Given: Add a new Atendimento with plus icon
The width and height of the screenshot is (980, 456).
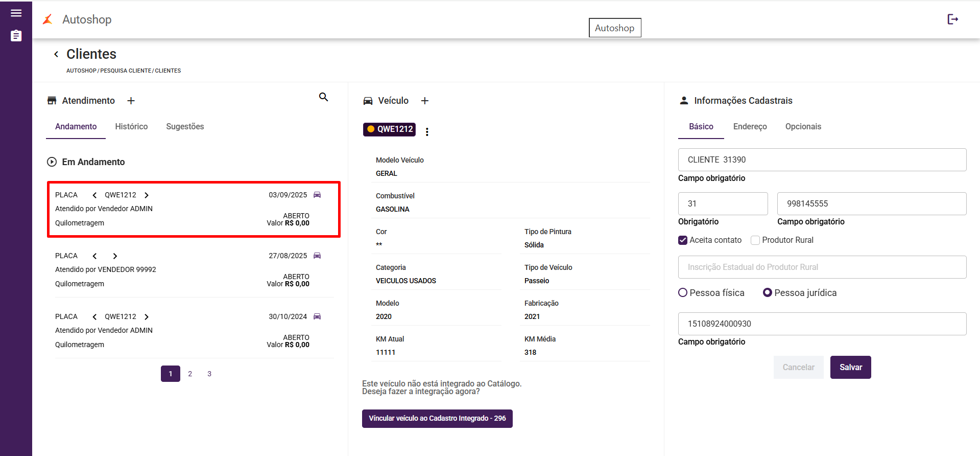Looking at the screenshot, I should point(131,101).
